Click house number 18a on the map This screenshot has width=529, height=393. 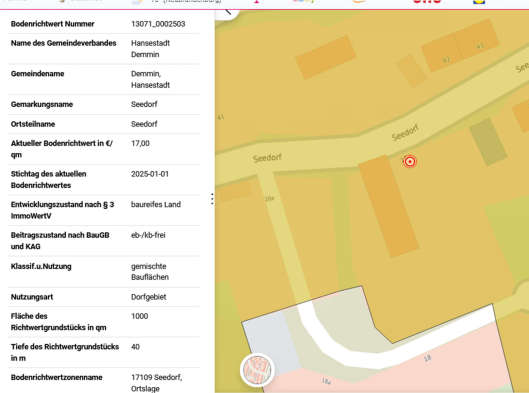(x=326, y=381)
